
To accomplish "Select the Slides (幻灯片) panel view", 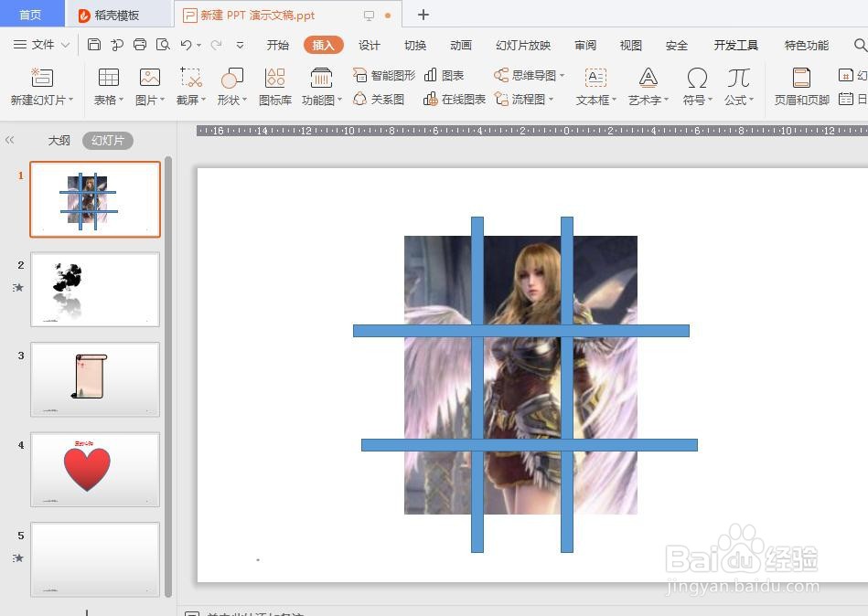I will [x=107, y=141].
